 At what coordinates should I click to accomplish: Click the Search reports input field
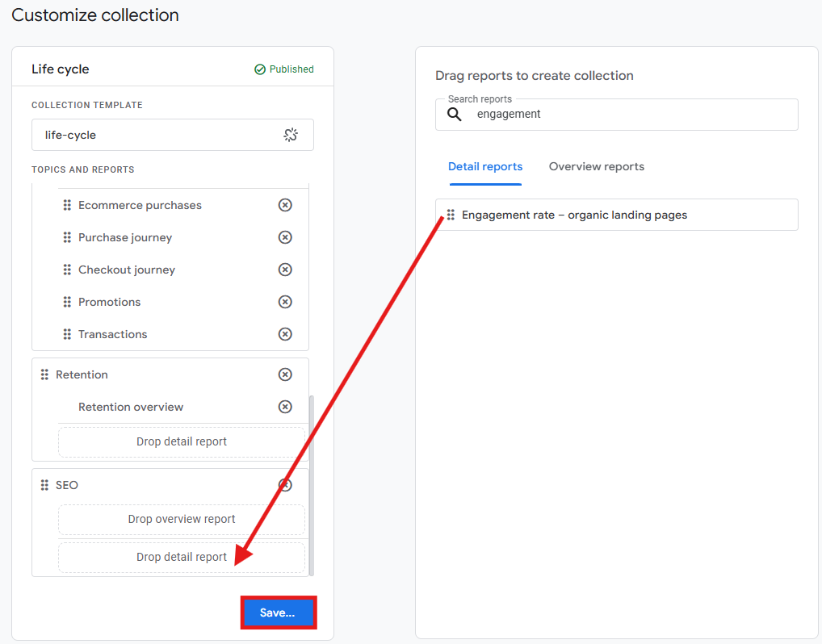(617, 115)
